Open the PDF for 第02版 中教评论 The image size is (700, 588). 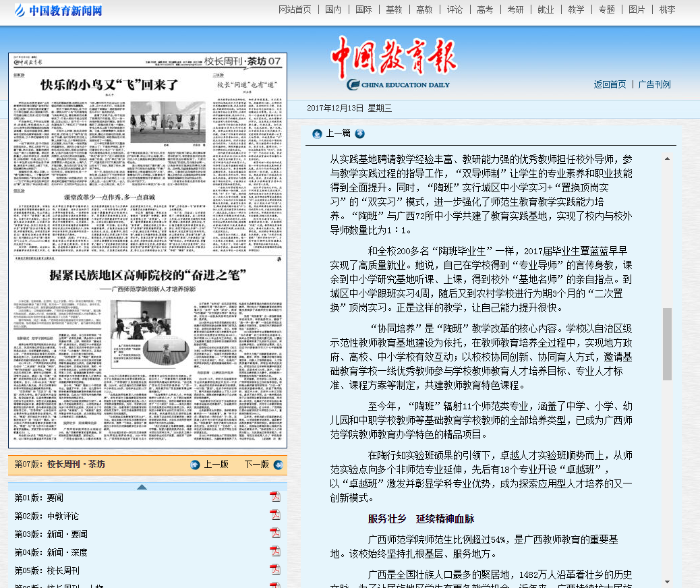click(x=275, y=514)
